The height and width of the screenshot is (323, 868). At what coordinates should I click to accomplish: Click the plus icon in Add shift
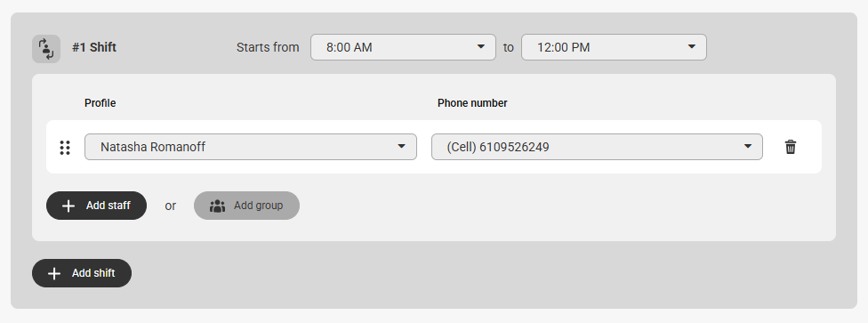[x=53, y=274]
